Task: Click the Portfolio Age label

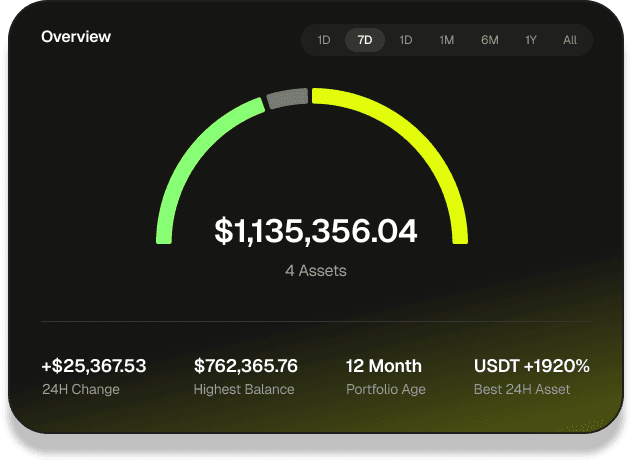Action: click(x=387, y=389)
